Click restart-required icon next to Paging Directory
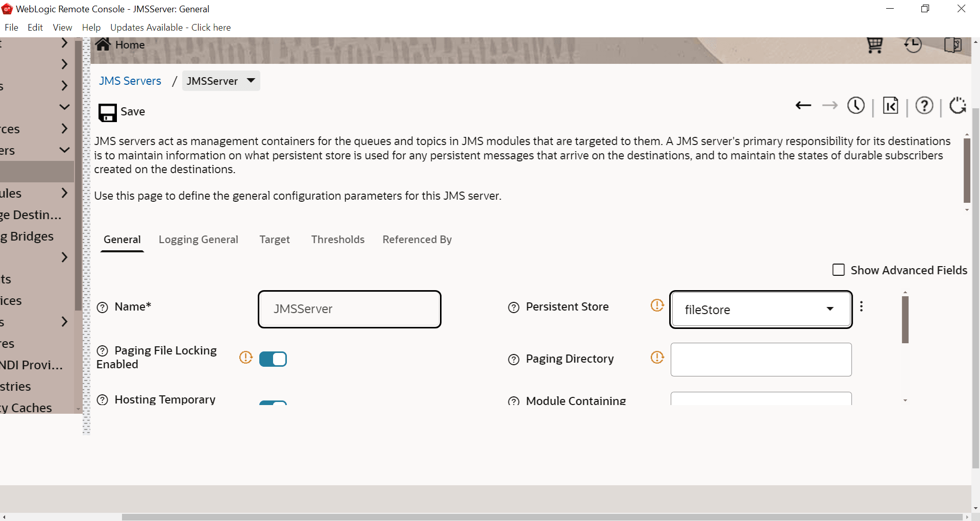The image size is (980, 521). [657, 358]
